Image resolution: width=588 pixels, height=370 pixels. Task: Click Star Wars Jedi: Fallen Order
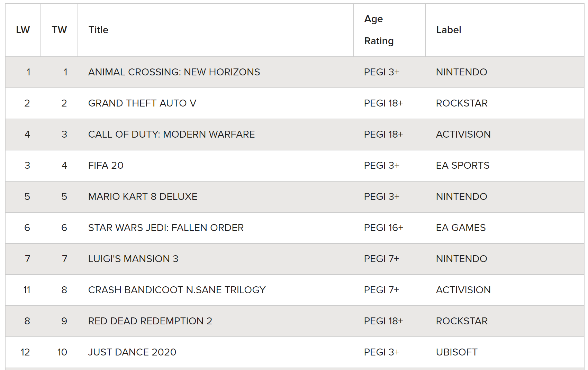[x=166, y=228]
